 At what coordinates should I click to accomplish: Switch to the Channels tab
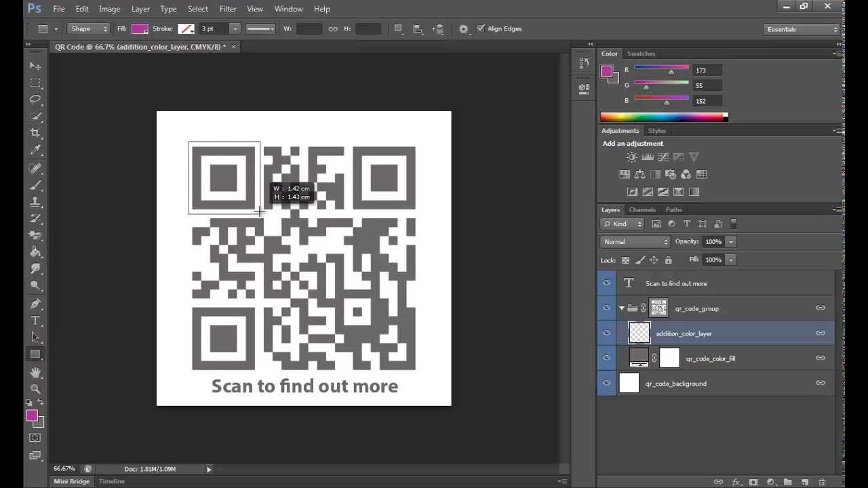click(x=642, y=209)
